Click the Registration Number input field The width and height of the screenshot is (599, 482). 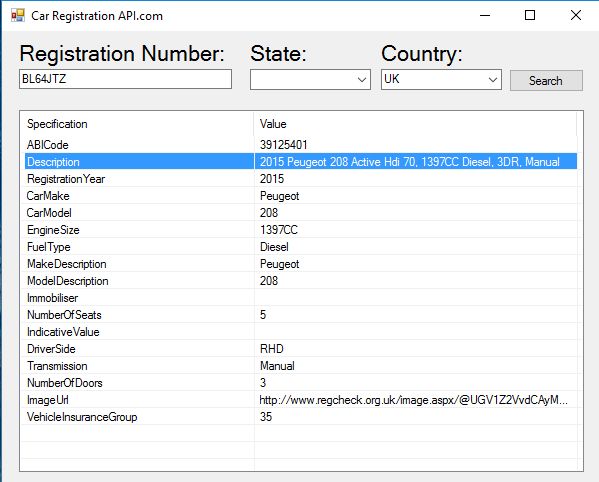tap(125, 79)
